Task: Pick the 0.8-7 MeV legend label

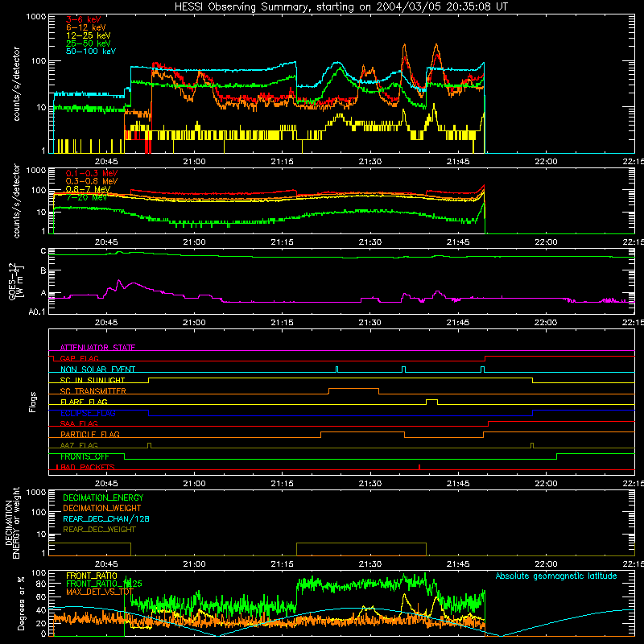Action: point(88,189)
